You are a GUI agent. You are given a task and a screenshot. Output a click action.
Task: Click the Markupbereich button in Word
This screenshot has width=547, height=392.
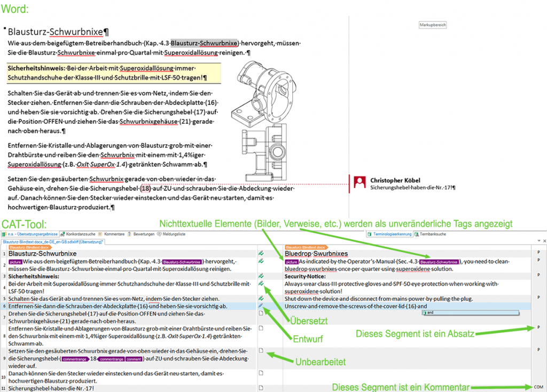(432, 25)
